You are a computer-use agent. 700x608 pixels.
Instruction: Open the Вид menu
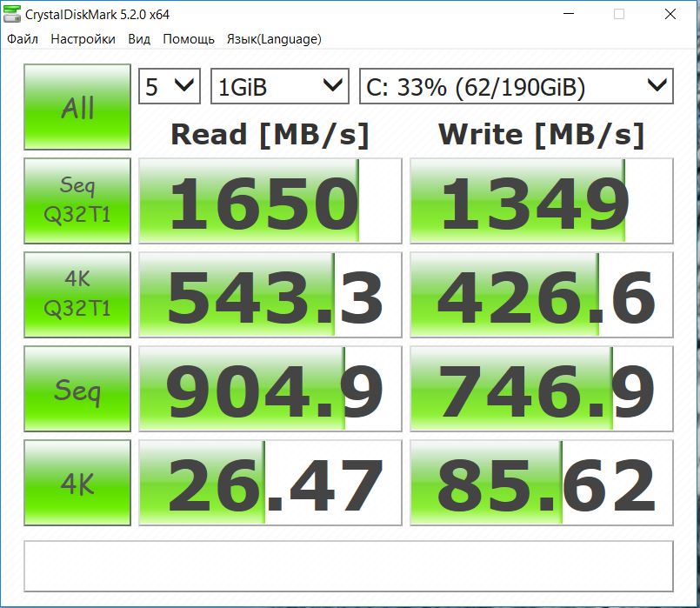click(139, 39)
